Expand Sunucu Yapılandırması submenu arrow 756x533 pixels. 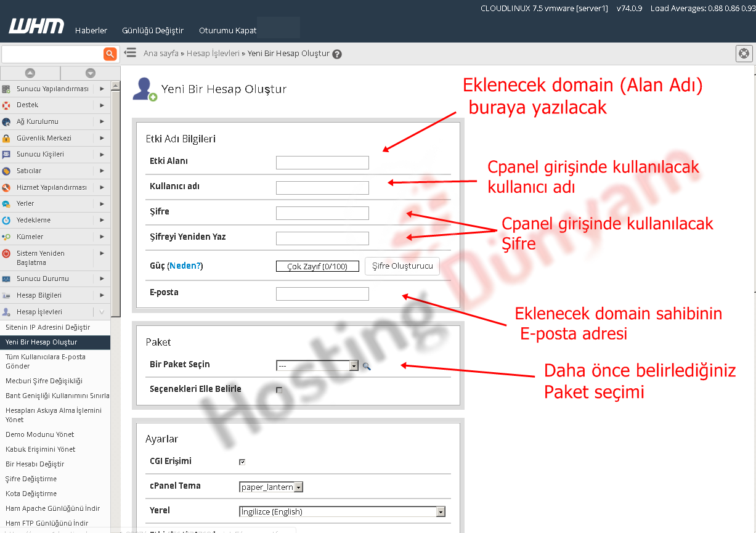tap(102, 89)
